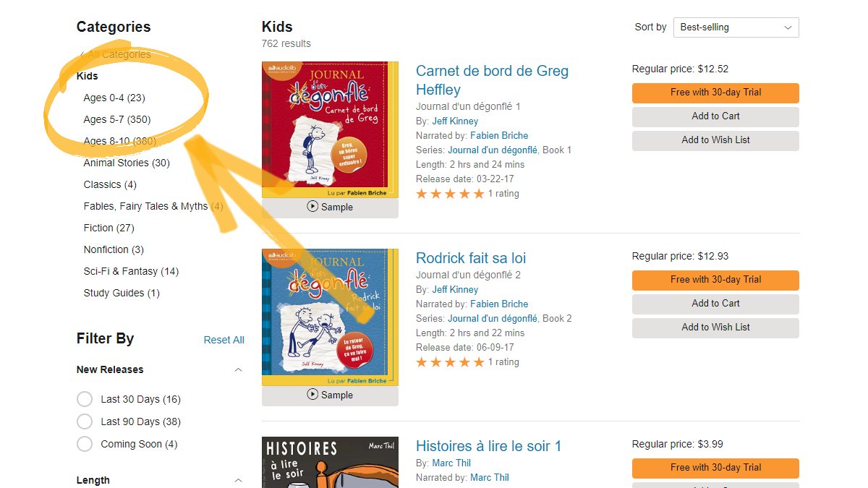Add Rodrick fait sa loi to Cart
The height and width of the screenshot is (488, 868).
click(x=715, y=304)
